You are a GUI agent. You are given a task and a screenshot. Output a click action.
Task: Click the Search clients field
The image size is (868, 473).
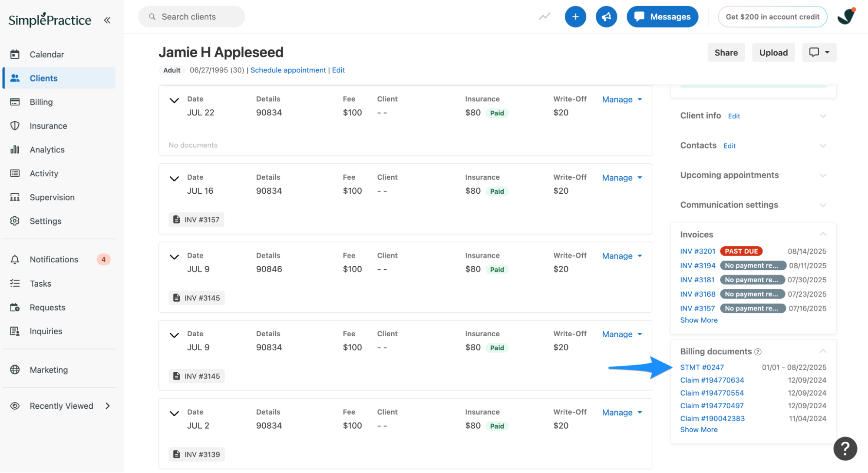click(191, 17)
